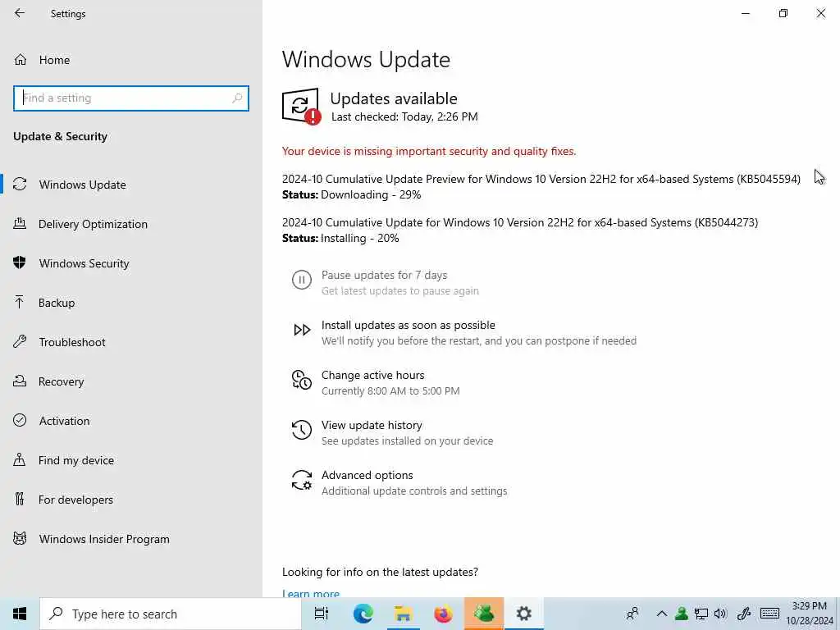840x630 pixels.
Task: Open Advanced options link
Action: point(367,475)
